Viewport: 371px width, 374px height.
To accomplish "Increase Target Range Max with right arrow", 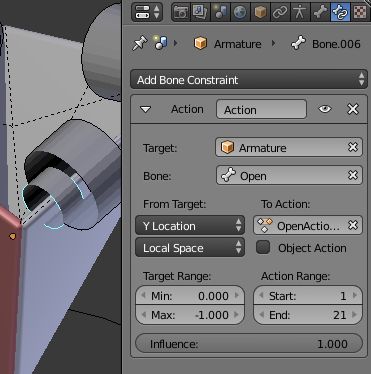I will click(x=237, y=314).
